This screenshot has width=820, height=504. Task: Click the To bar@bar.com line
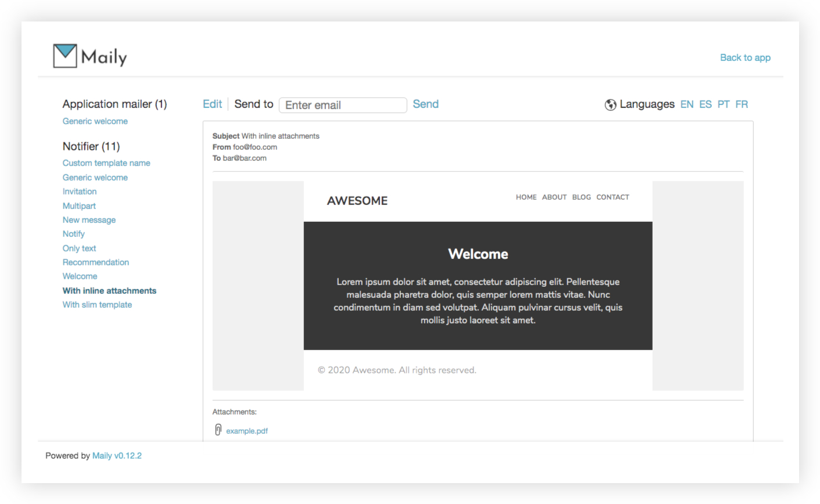click(x=239, y=158)
